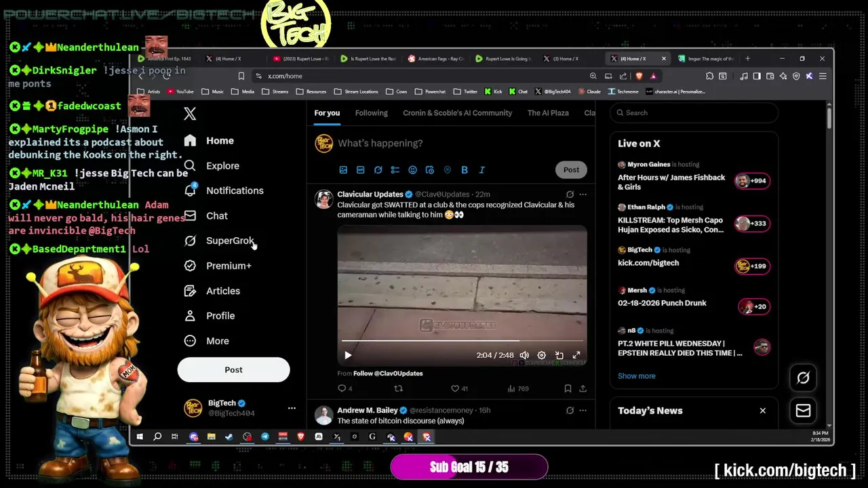Bookmark this page in the address bar

241,76
